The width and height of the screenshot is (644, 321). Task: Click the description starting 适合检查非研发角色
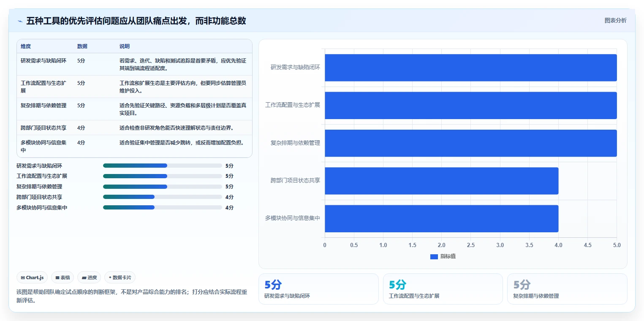click(x=177, y=128)
